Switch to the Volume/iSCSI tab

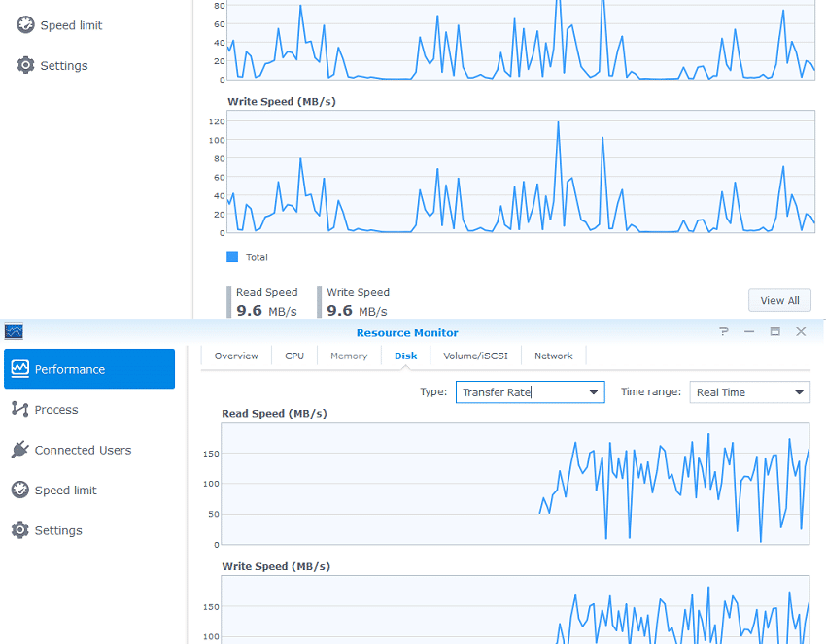pyautogui.click(x=476, y=356)
